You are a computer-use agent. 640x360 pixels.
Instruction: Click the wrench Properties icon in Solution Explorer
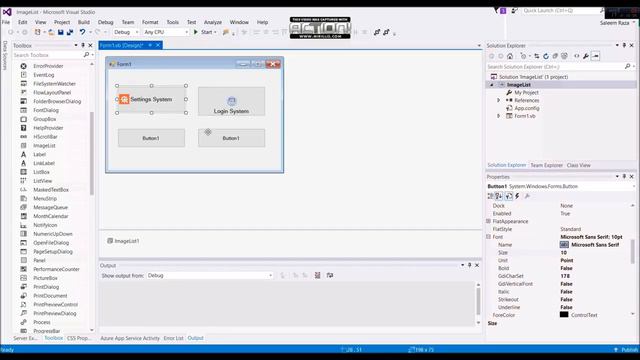pos(586,56)
